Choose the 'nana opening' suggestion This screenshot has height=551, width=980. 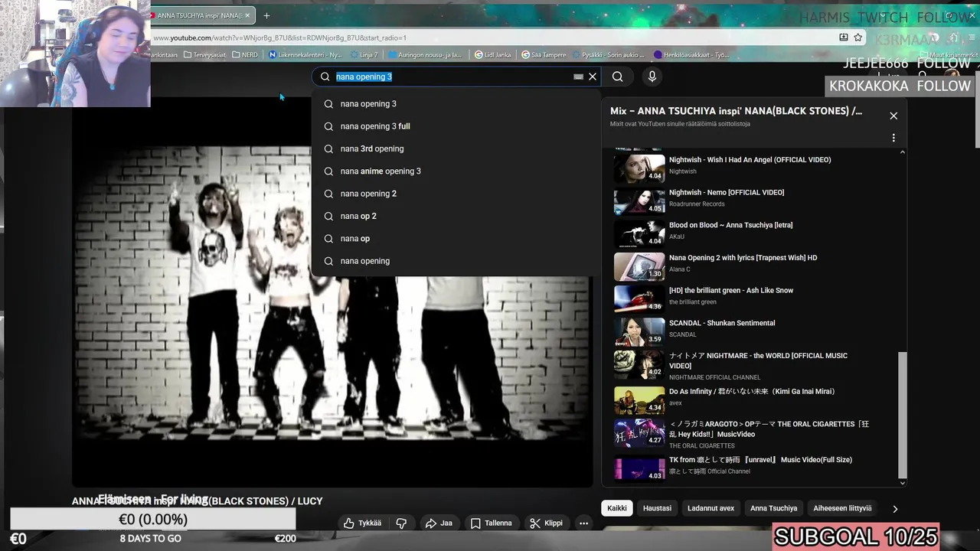[456, 261]
